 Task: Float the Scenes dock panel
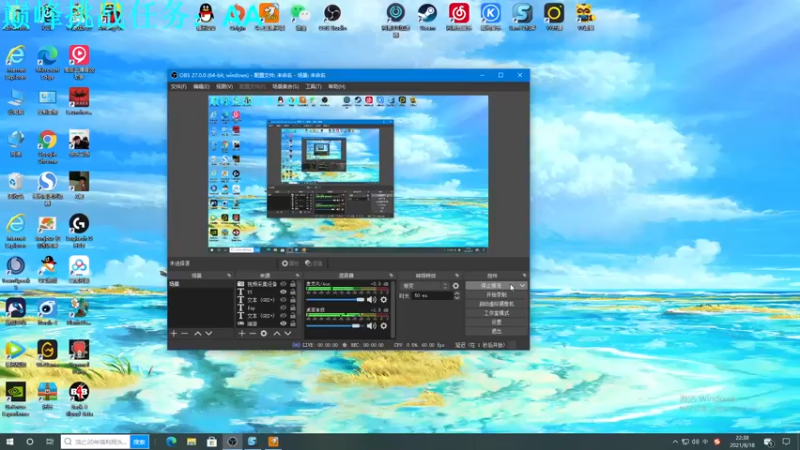(x=229, y=276)
